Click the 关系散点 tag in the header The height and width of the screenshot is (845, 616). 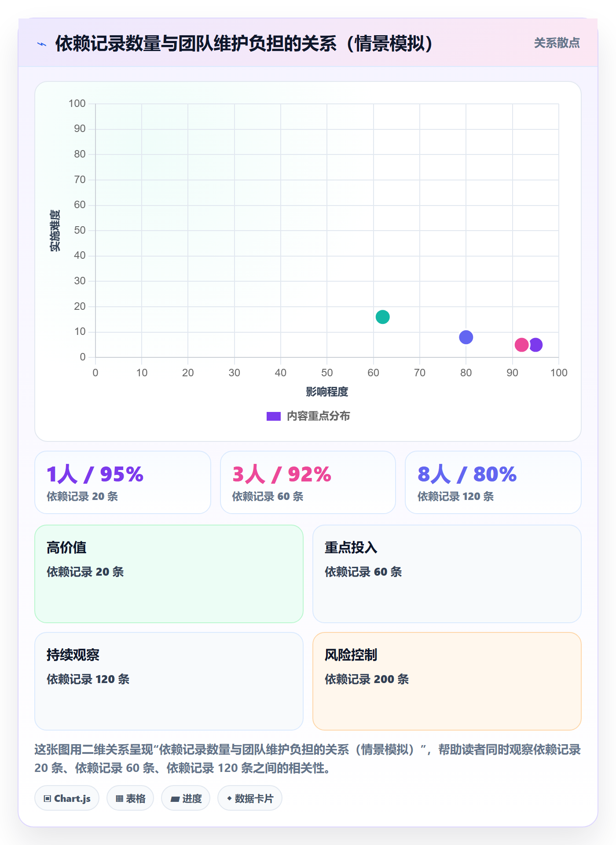[x=557, y=43]
